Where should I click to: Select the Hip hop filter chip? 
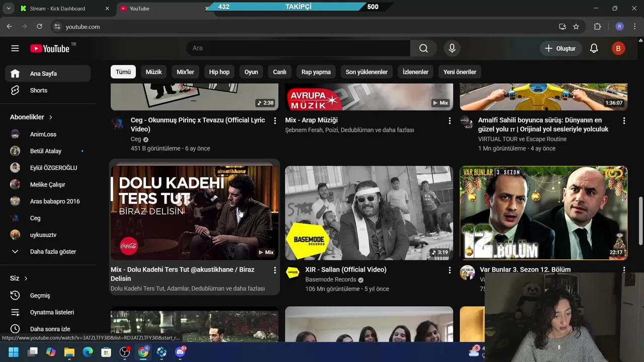point(219,72)
